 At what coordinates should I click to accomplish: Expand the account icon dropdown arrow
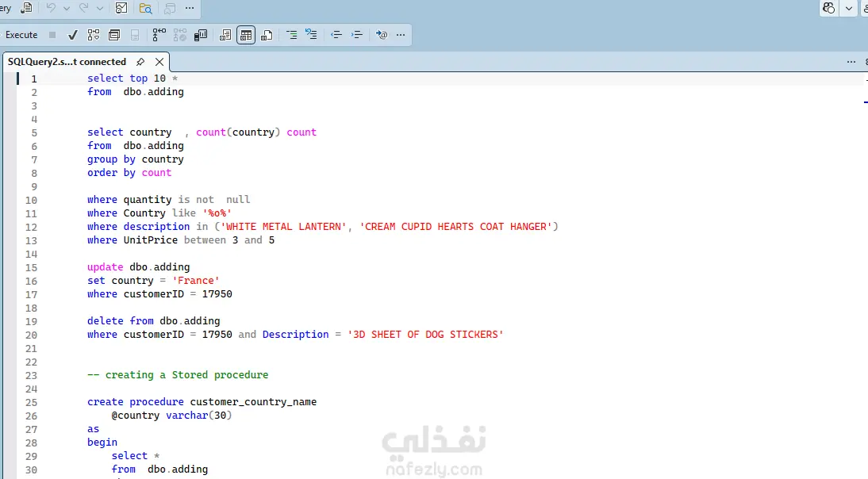pyautogui.click(x=849, y=8)
